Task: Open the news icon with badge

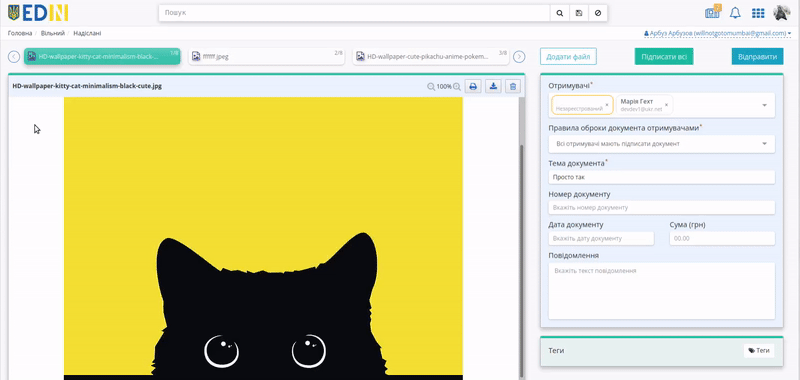Action: point(712,12)
